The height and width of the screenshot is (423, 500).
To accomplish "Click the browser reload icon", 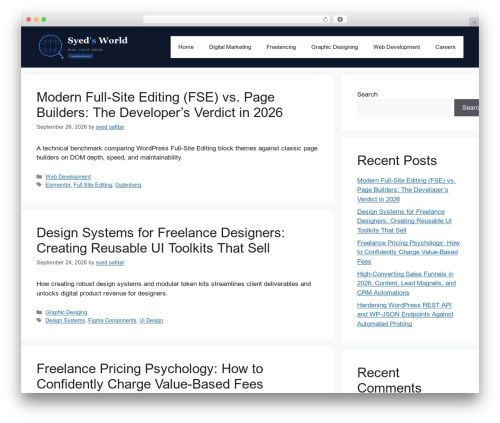I will coord(325,20).
